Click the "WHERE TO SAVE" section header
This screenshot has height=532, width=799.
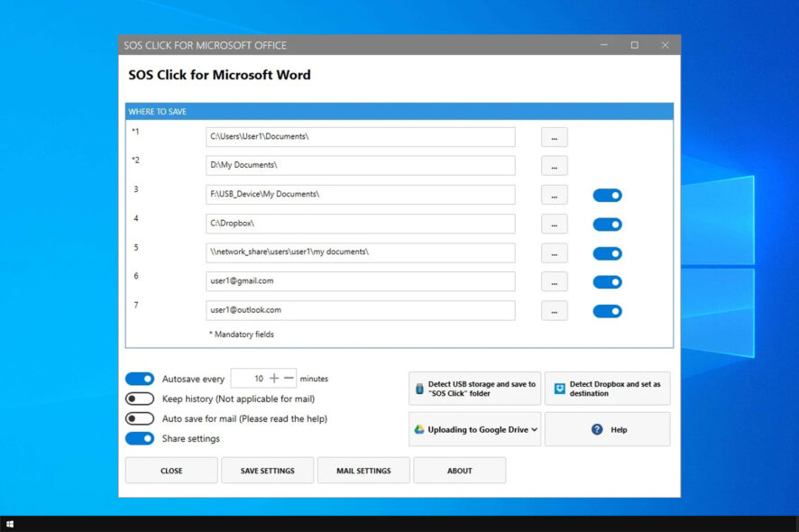tap(399, 112)
